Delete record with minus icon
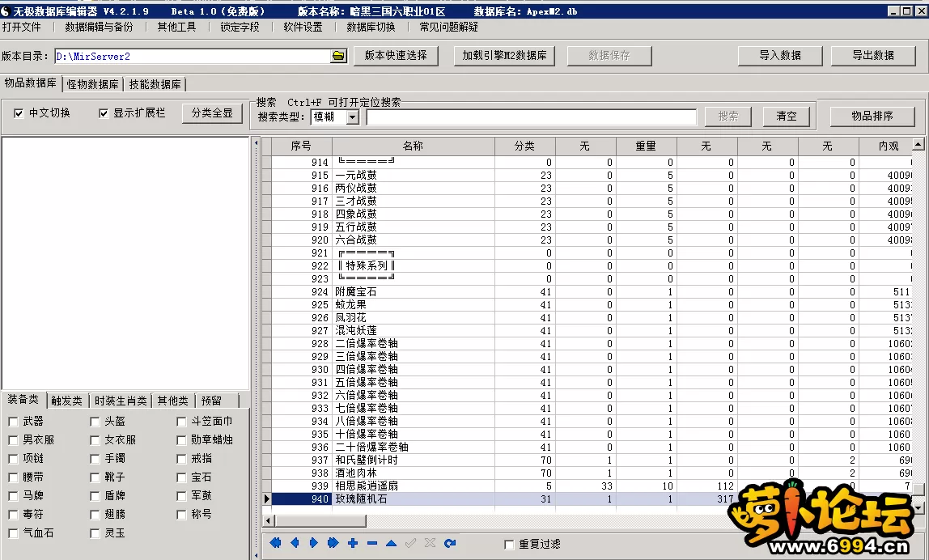Screen dimensions: 929x560 [x=372, y=543]
